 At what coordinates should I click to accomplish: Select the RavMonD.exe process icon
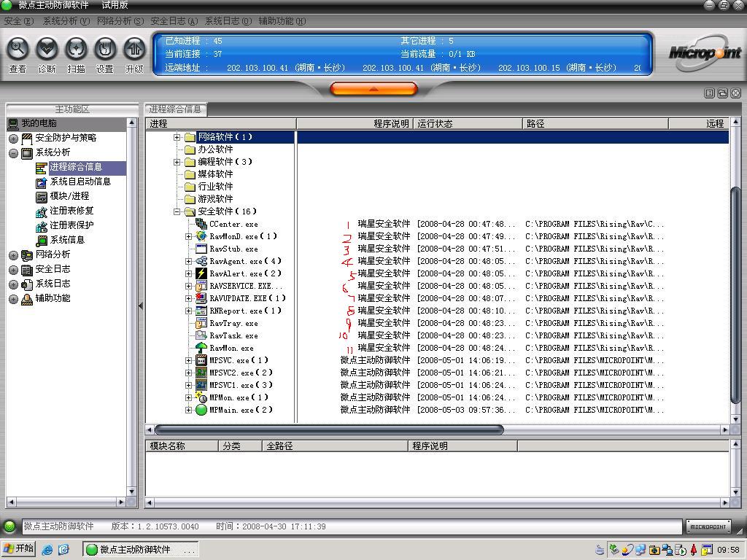201,236
